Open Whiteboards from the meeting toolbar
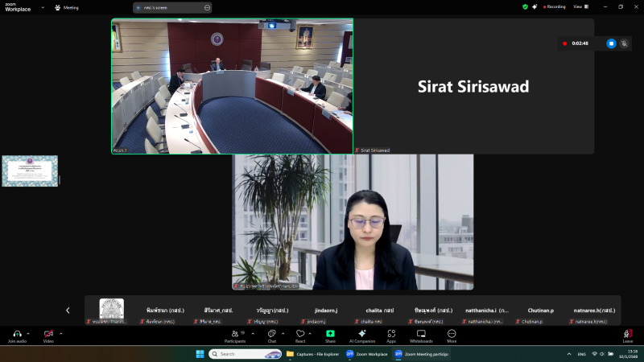 tap(421, 334)
